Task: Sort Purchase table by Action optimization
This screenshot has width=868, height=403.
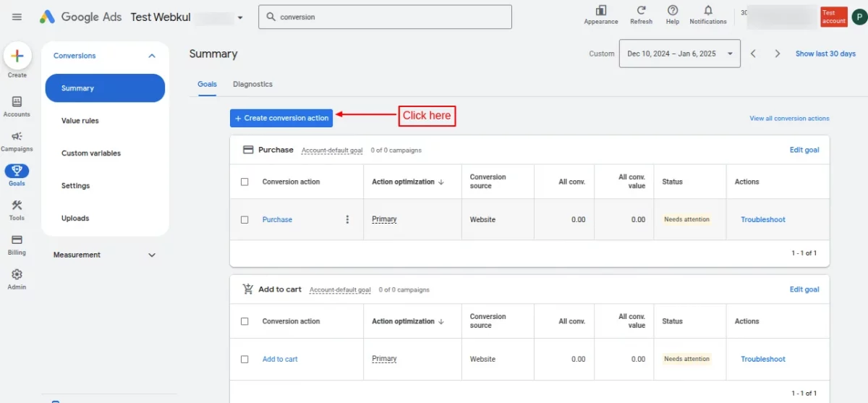Action: click(x=408, y=182)
